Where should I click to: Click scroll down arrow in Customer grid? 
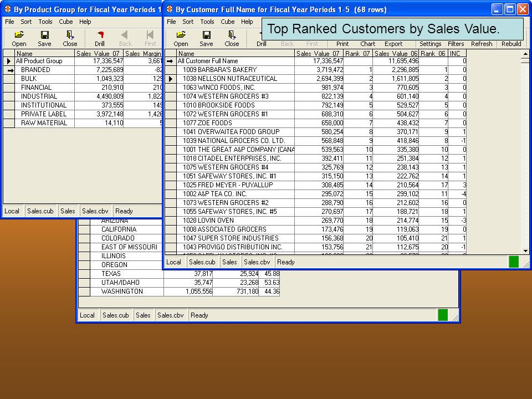point(525,250)
